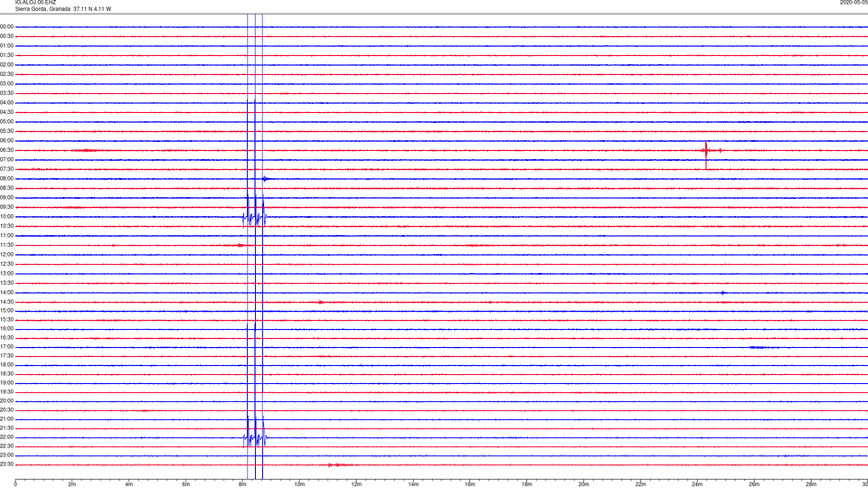Click the 4m tick label on axis
This screenshot has width=868, height=488.
(129, 484)
